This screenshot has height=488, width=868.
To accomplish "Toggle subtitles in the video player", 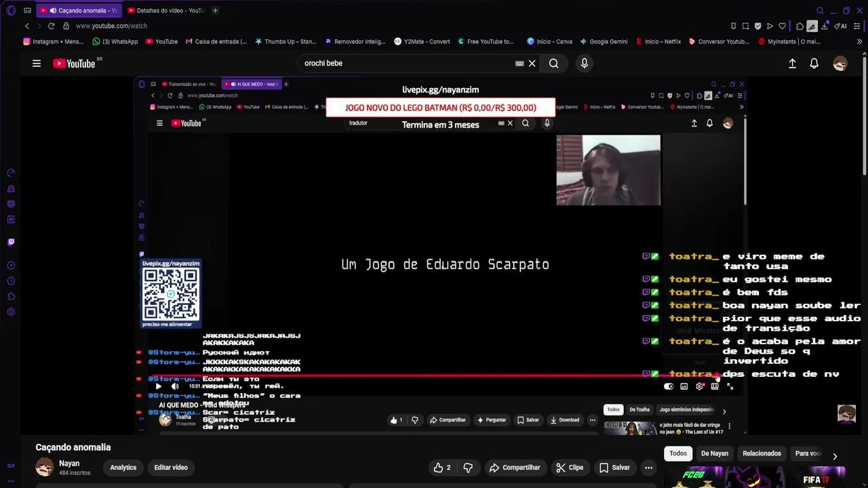I will tap(684, 386).
